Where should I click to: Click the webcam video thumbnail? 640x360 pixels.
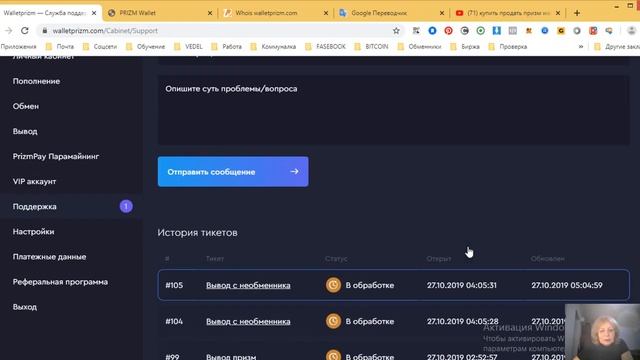(x=602, y=332)
